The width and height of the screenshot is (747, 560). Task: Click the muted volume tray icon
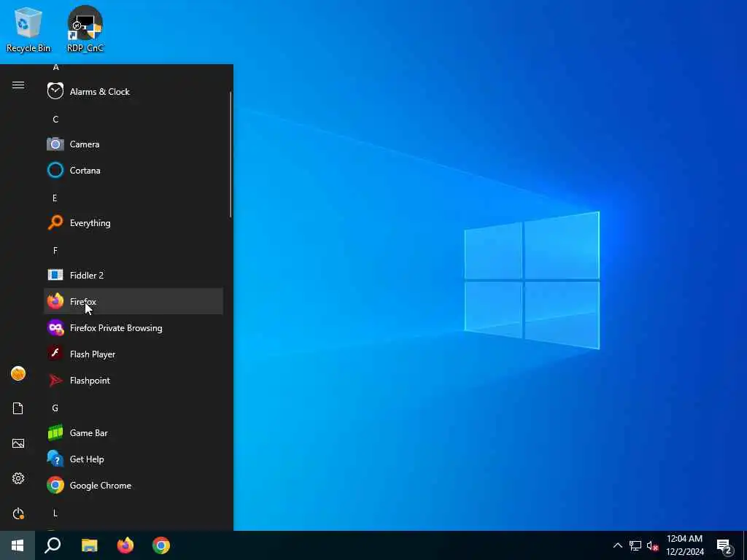click(652, 545)
